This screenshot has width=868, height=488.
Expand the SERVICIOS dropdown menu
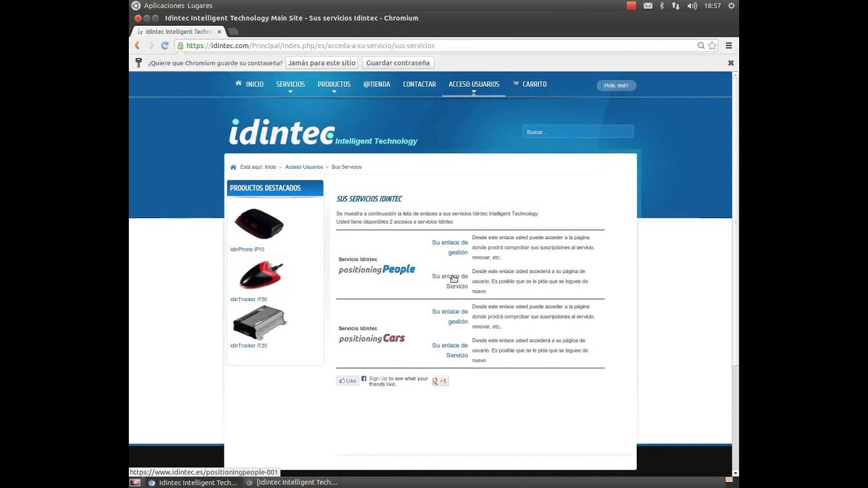[290, 85]
